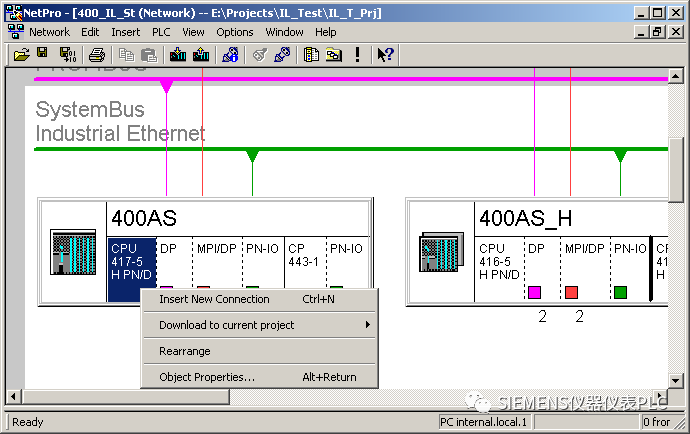Click the Save floppy disk icon
Image resolution: width=690 pixels, height=434 pixels.
click(x=42, y=53)
